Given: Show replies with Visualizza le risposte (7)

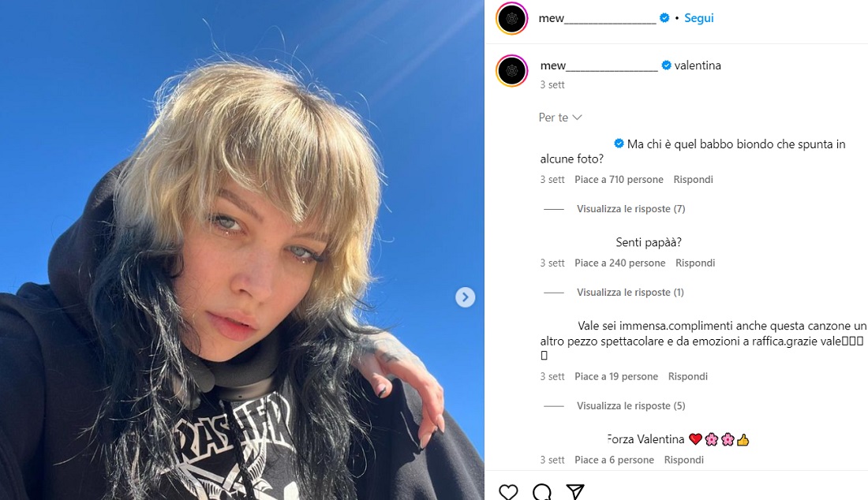Looking at the screenshot, I should 631,208.
